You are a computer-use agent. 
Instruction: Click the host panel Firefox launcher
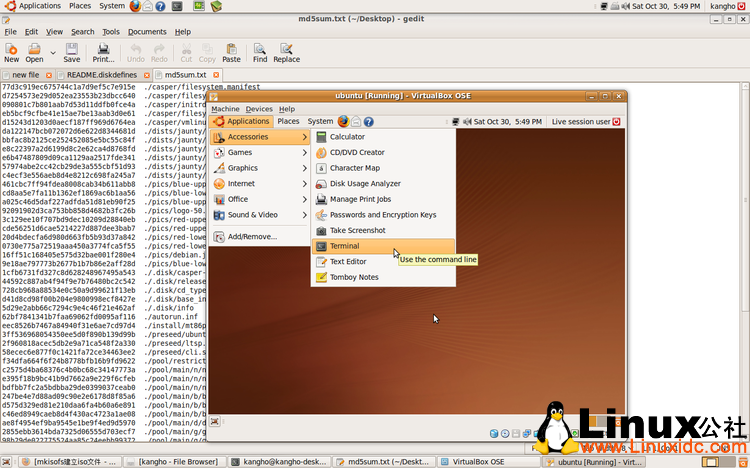[x=135, y=6]
